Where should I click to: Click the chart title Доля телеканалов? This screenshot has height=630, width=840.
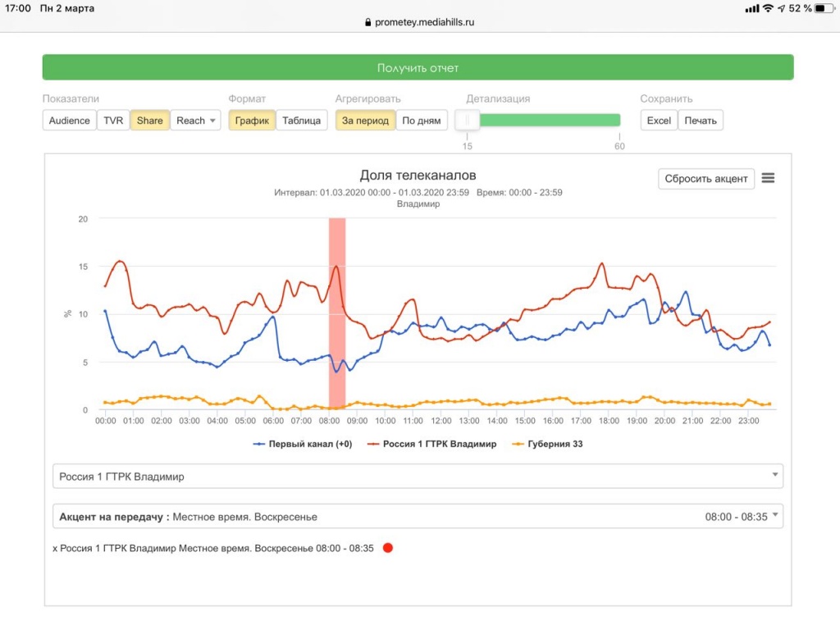click(x=418, y=176)
